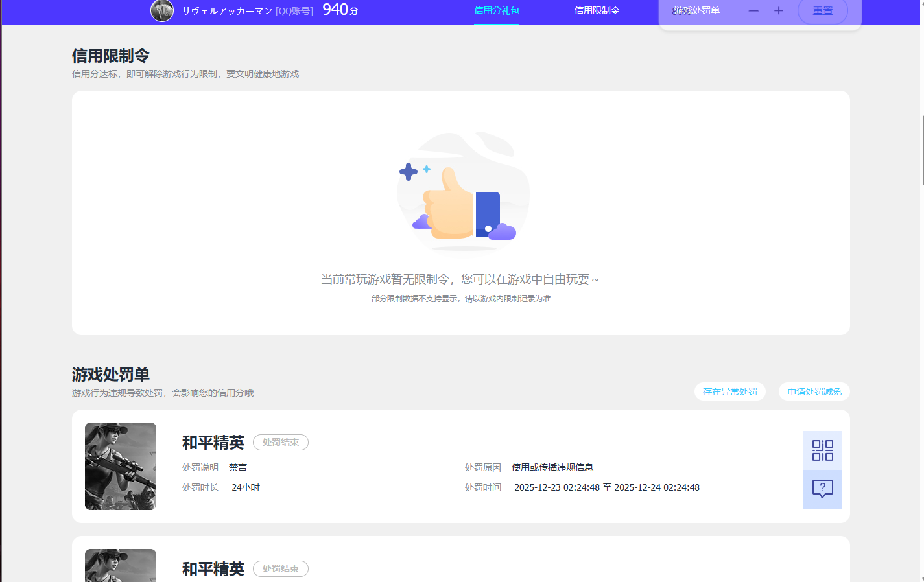Open the question feedback bubble icon
This screenshot has height=582, width=924.
click(822, 489)
